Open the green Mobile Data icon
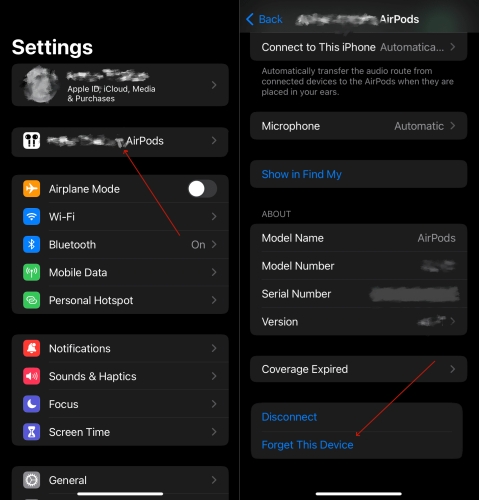 point(32,272)
